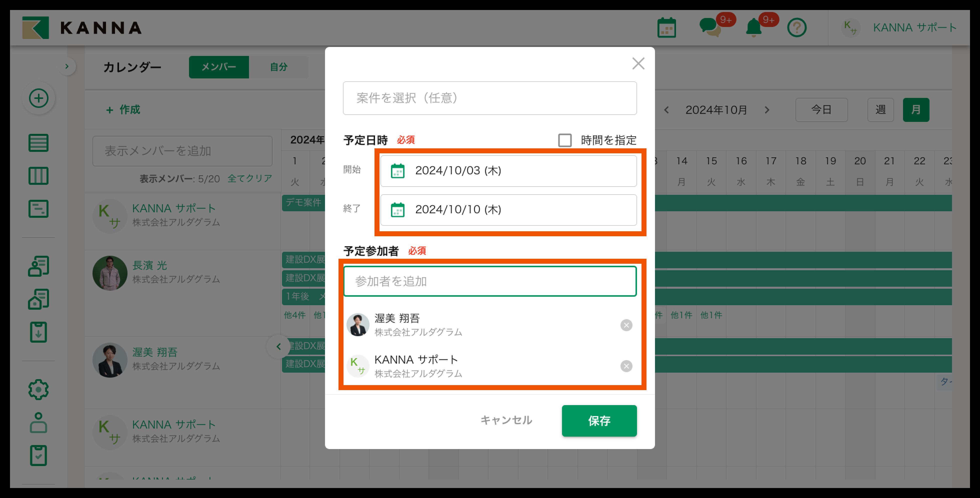Remove 渥美 翔吾 from the participants
This screenshot has width=980, height=498.
pyautogui.click(x=626, y=325)
